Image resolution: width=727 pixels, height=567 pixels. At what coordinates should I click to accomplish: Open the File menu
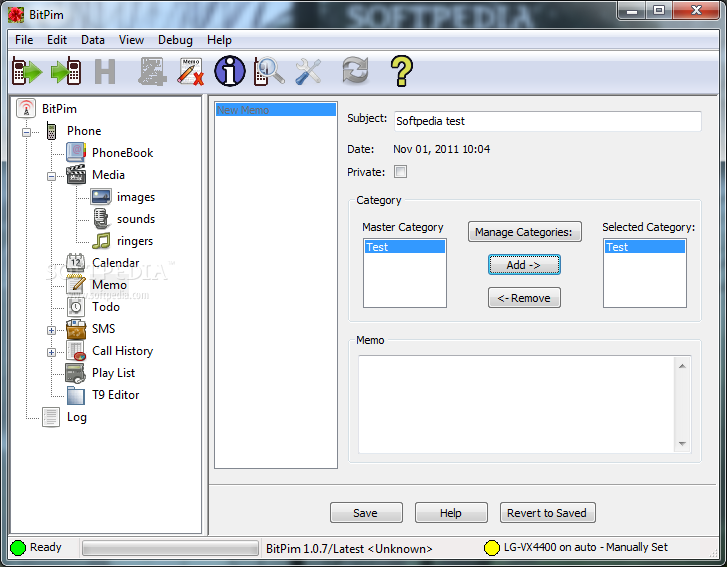coord(24,40)
